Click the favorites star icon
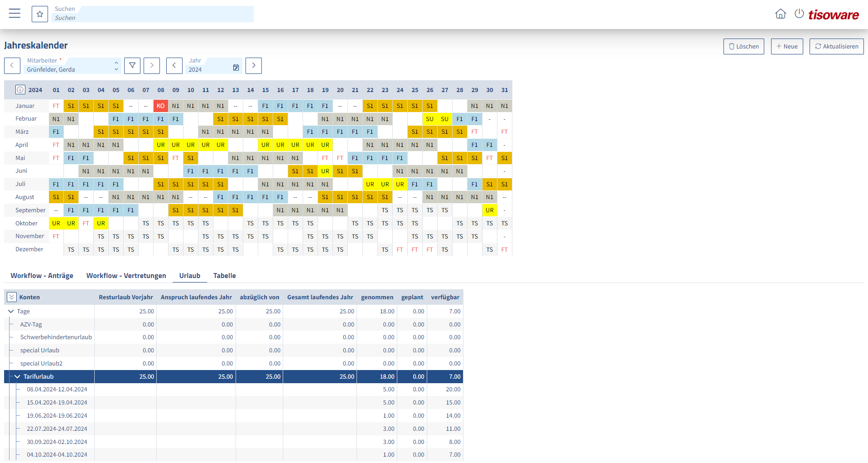The width and height of the screenshot is (868, 463). (x=40, y=14)
